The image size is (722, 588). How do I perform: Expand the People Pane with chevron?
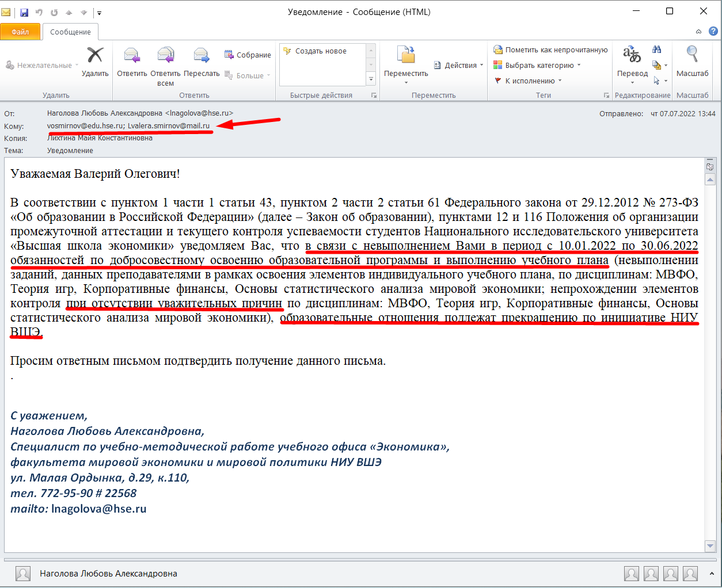713,574
